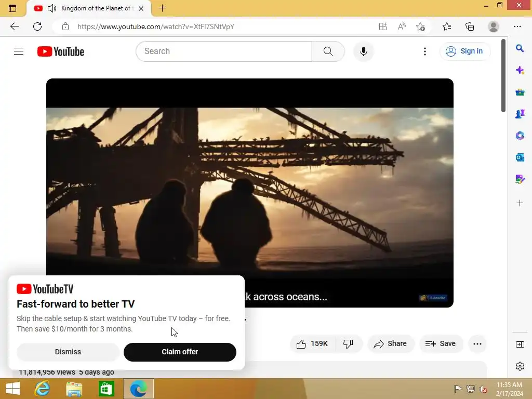
Task: Open Microsoft 365 in sidebar
Action: [520, 136]
